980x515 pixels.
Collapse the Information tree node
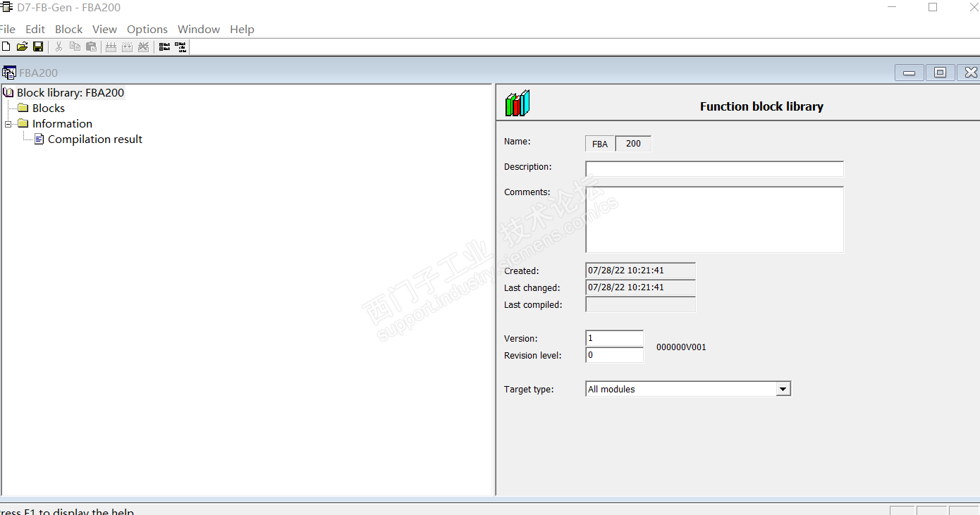8,124
